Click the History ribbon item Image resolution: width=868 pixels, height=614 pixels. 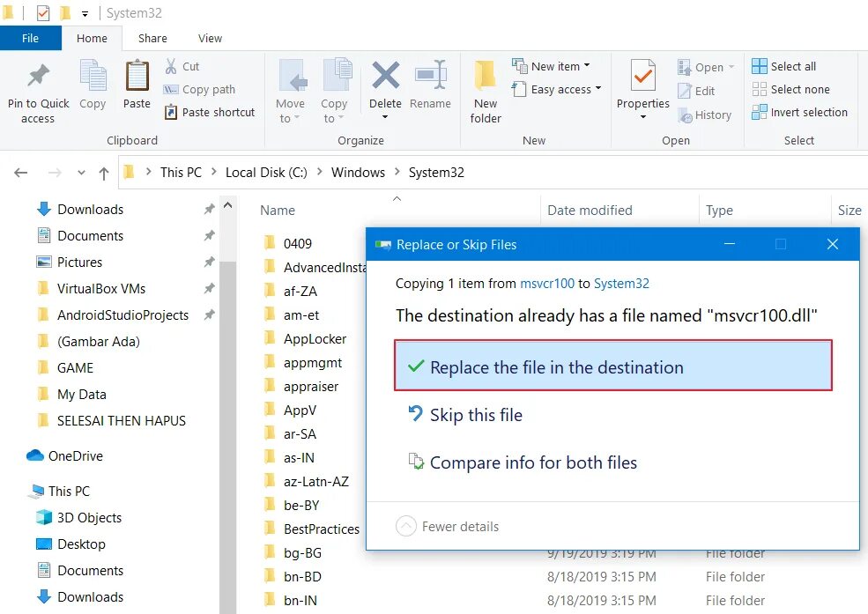coord(705,115)
